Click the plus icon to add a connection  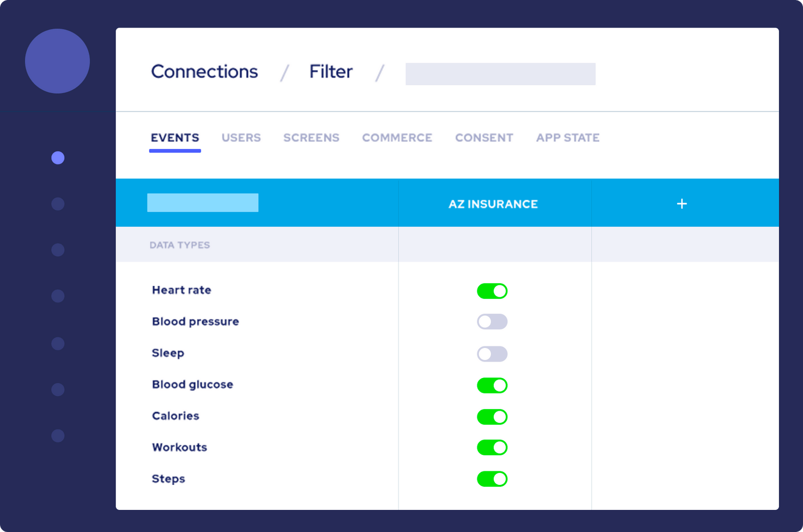(x=682, y=204)
